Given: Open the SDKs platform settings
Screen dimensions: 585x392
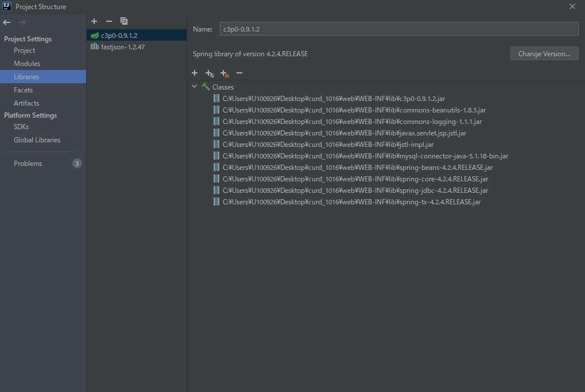Looking at the screenshot, I should pyautogui.click(x=43, y=127).
